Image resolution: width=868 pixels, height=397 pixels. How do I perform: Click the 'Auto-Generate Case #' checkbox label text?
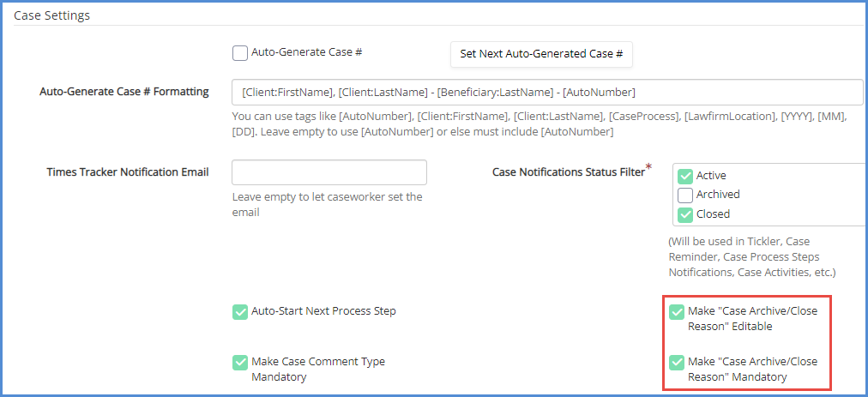point(306,52)
